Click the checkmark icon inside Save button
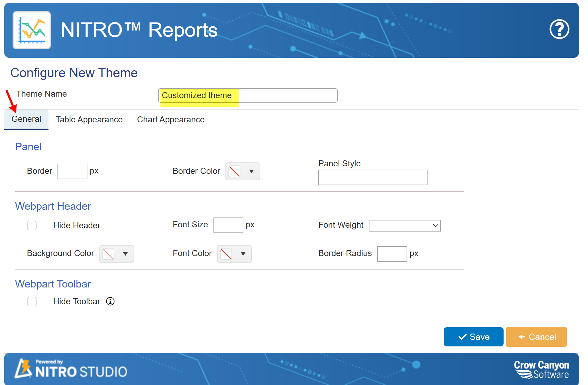588x385 pixels. click(x=461, y=337)
